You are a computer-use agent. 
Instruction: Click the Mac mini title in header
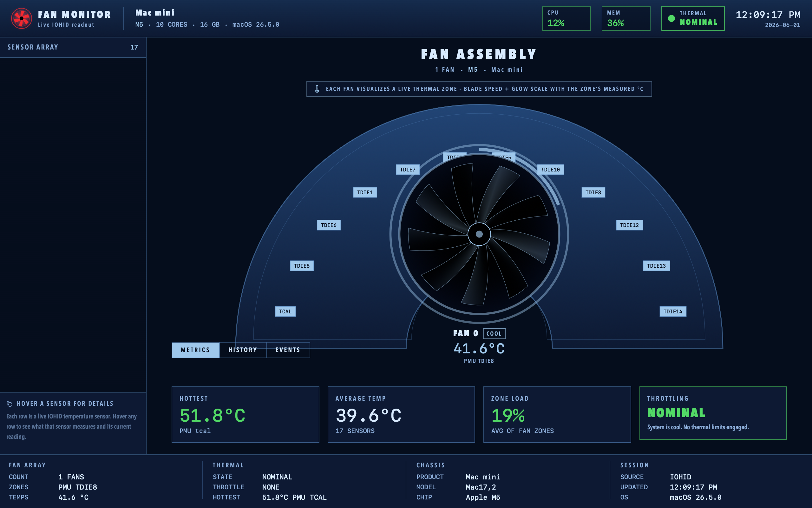click(155, 13)
